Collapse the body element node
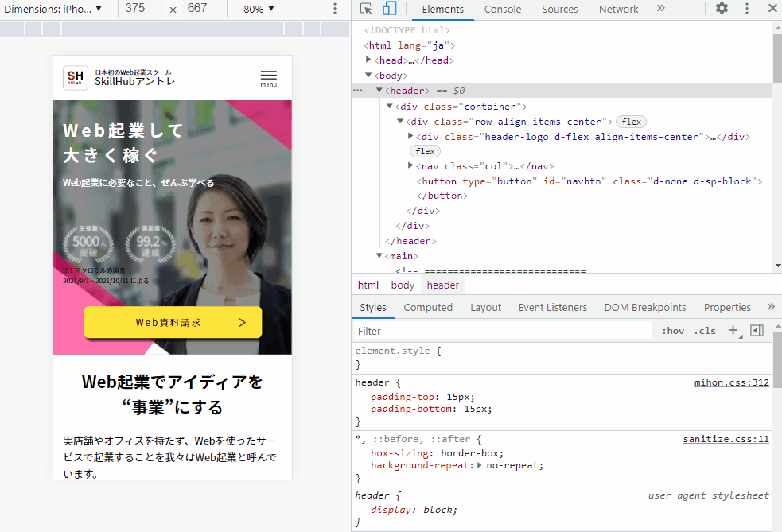The width and height of the screenshot is (782, 532). 368,76
